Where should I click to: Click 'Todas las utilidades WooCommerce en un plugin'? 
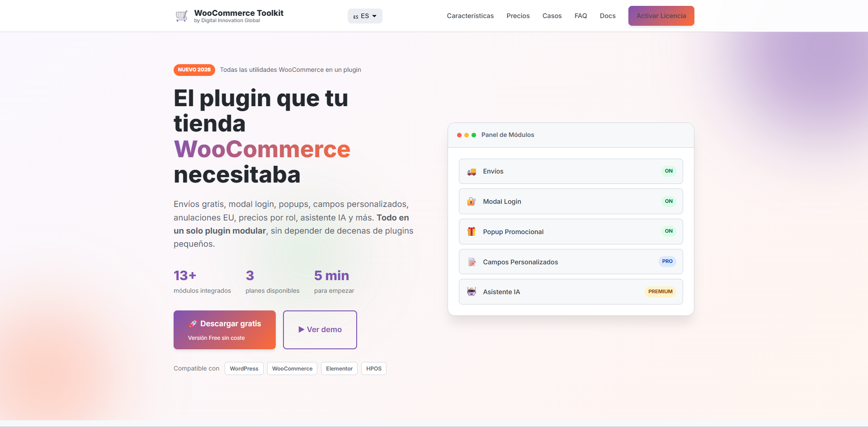click(291, 70)
